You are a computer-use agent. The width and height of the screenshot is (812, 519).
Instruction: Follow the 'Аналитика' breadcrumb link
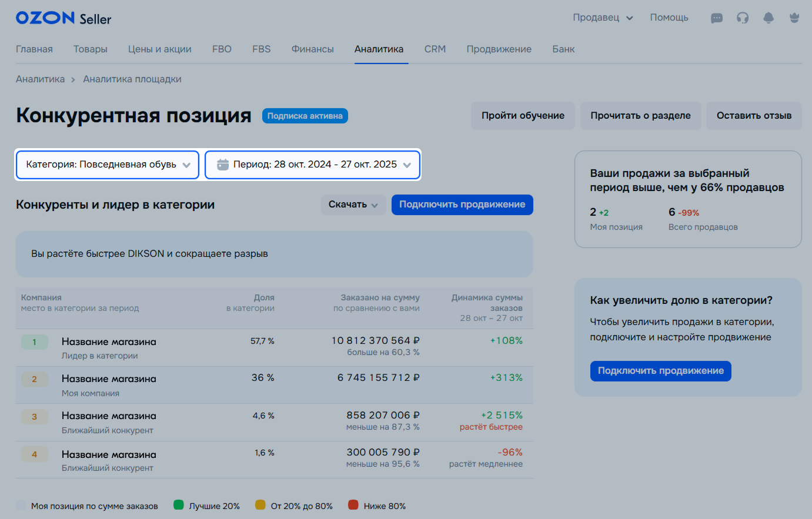(40, 79)
